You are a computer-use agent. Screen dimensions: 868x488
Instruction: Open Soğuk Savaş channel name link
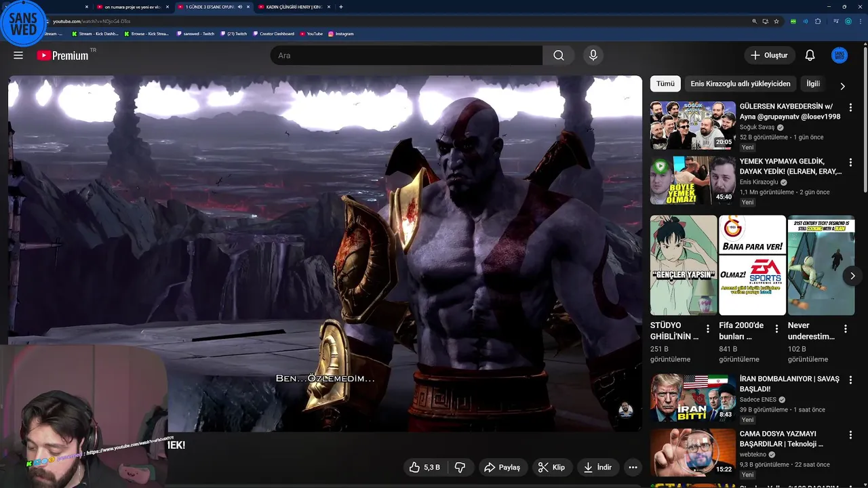click(x=757, y=127)
